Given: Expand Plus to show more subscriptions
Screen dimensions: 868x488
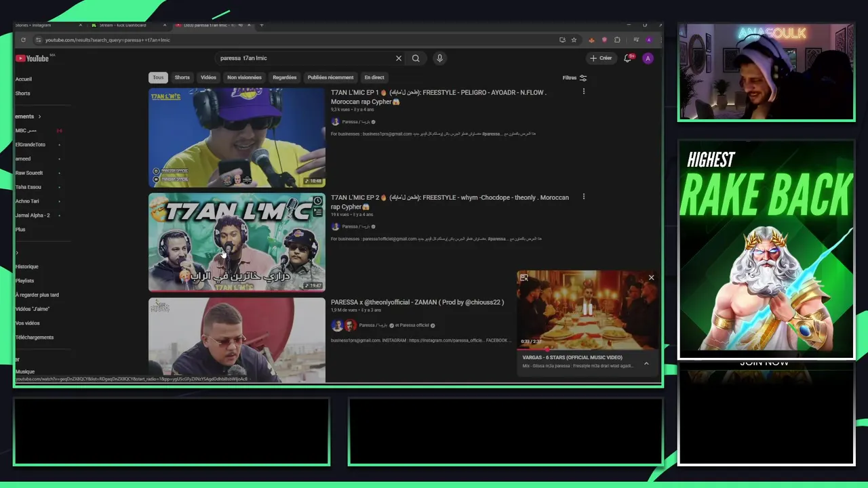Looking at the screenshot, I should 20,230.
